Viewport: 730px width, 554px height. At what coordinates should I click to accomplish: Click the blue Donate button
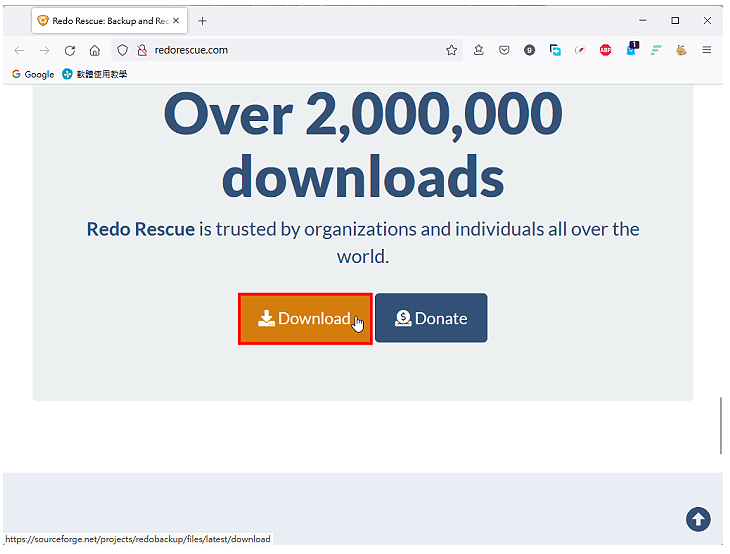431,318
